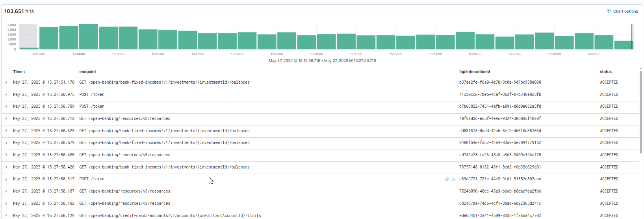The width and height of the screenshot is (644, 219).
Task: Expand the 15:27:50.182 resources row
Action: pos(6,204)
